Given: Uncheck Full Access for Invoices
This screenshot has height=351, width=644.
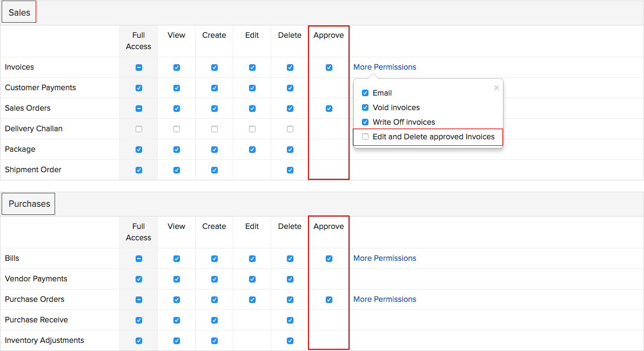Looking at the screenshot, I should coord(138,67).
